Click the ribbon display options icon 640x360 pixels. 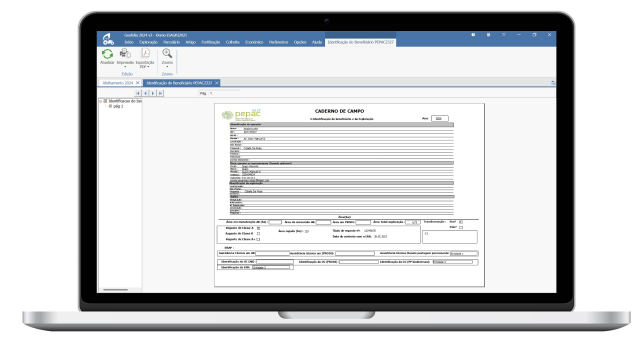(x=504, y=35)
